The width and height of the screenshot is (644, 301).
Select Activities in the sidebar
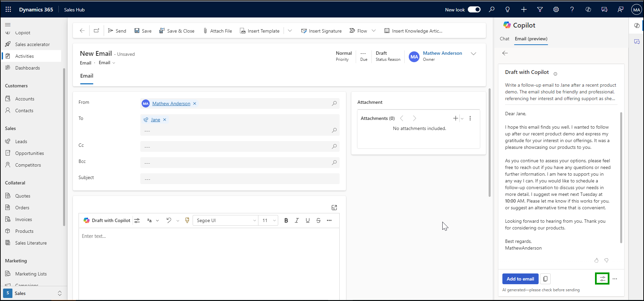click(x=32, y=56)
